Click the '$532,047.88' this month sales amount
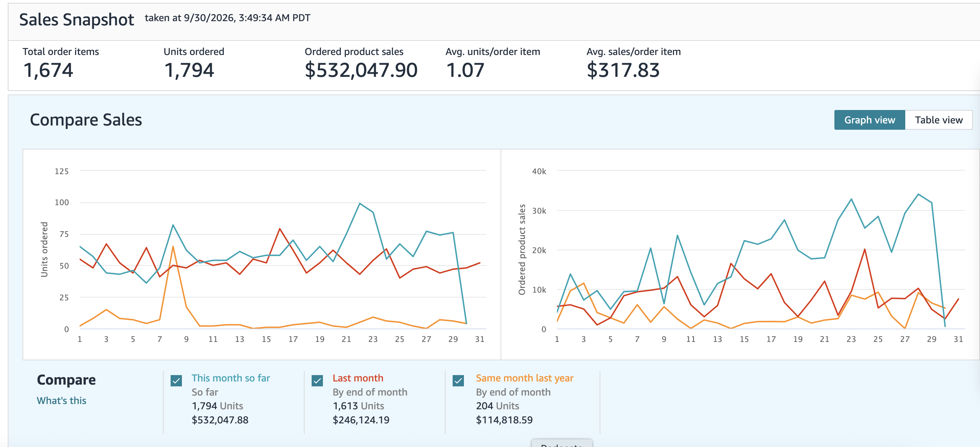Screen dimensions: 980x447 [220, 420]
